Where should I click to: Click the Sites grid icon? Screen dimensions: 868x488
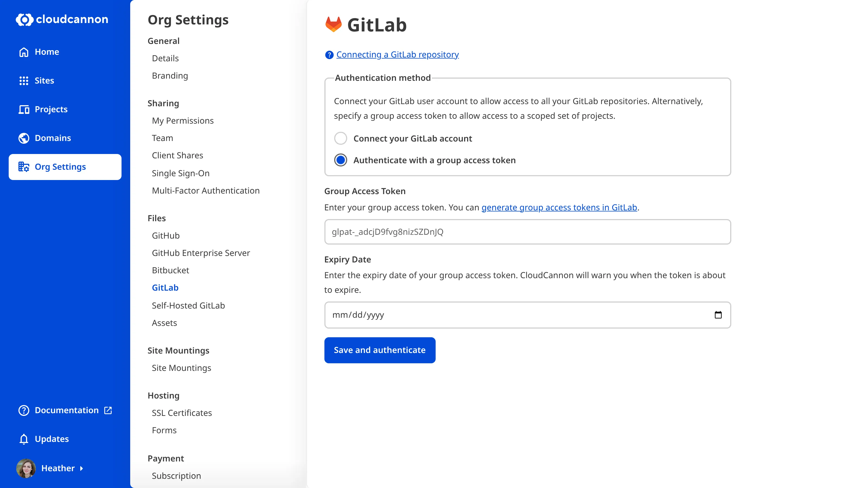[x=24, y=81]
